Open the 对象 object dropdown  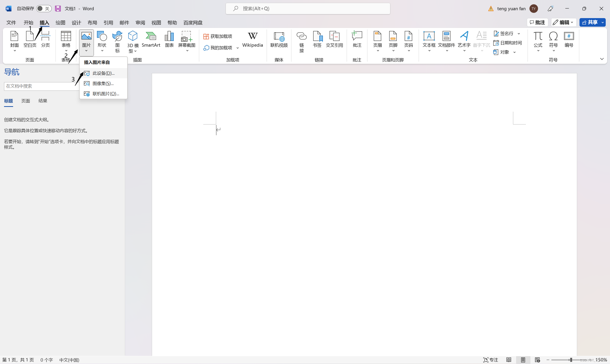[x=514, y=52]
